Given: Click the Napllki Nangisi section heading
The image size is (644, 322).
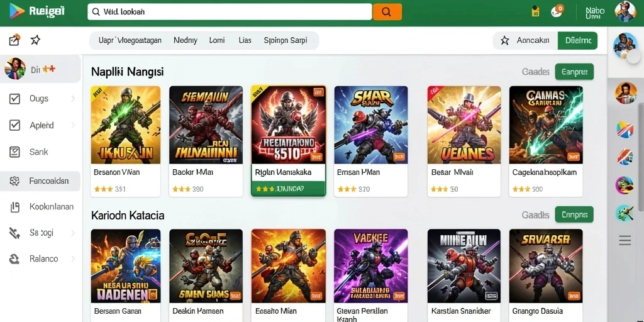Looking at the screenshot, I should tap(127, 72).
